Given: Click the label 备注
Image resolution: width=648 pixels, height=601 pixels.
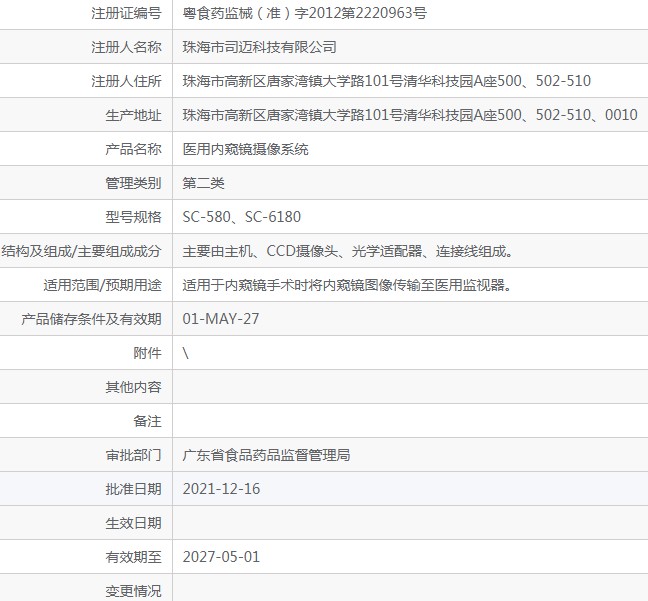Looking at the screenshot, I should click(x=147, y=421).
